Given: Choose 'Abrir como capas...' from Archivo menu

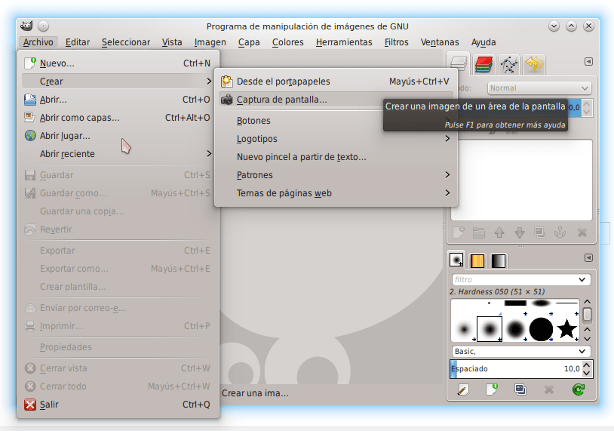Looking at the screenshot, I should pyautogui.click(x=79, y=117).
